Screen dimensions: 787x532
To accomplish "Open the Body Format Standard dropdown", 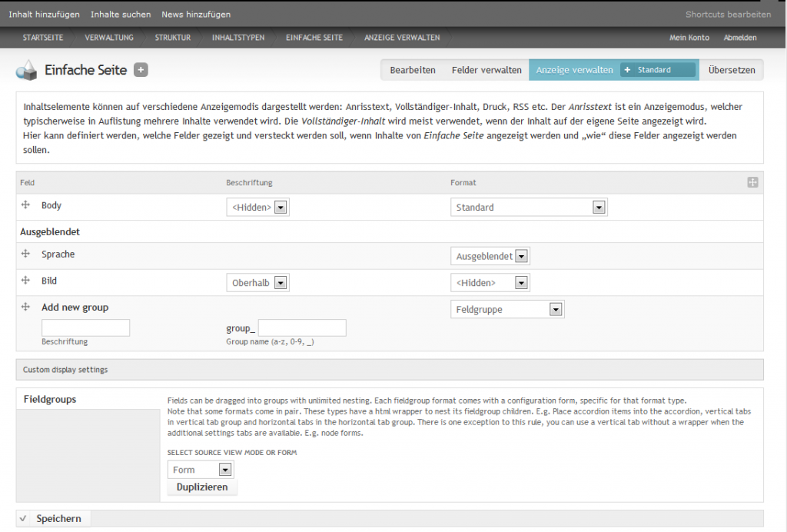I will [x=528, y=208].
